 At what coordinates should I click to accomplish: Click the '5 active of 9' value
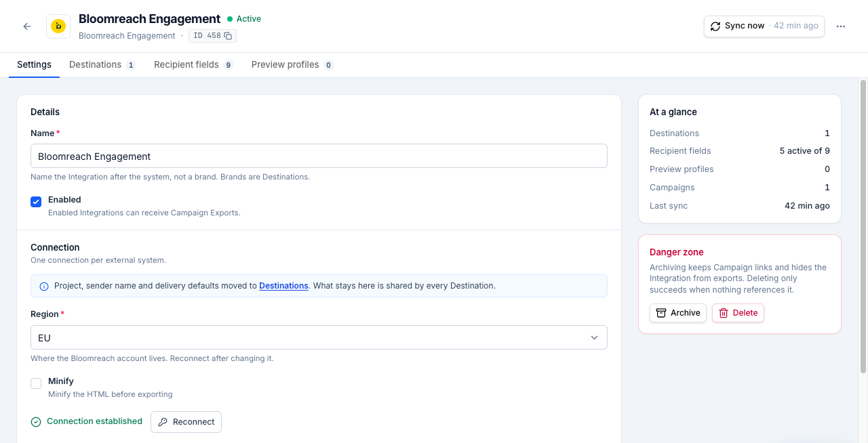(805, 151)
